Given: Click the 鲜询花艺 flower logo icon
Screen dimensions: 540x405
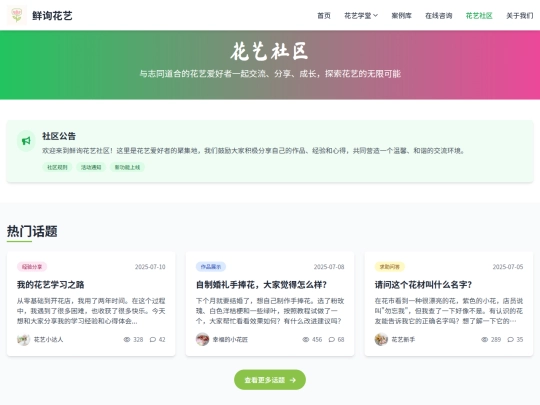Looking at the screenshot, I should tap(17, 15).
